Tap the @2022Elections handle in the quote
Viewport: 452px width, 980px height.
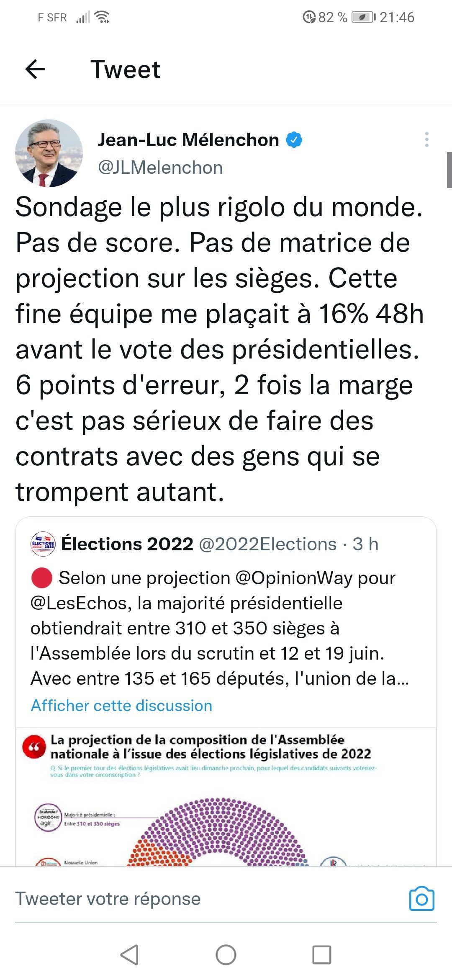click(267, 544)
